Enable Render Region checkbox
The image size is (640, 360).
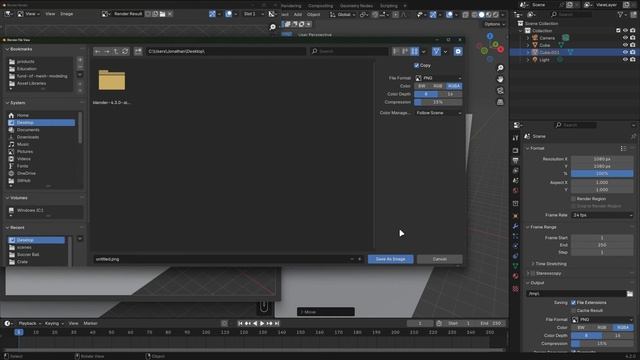(573, 199)
